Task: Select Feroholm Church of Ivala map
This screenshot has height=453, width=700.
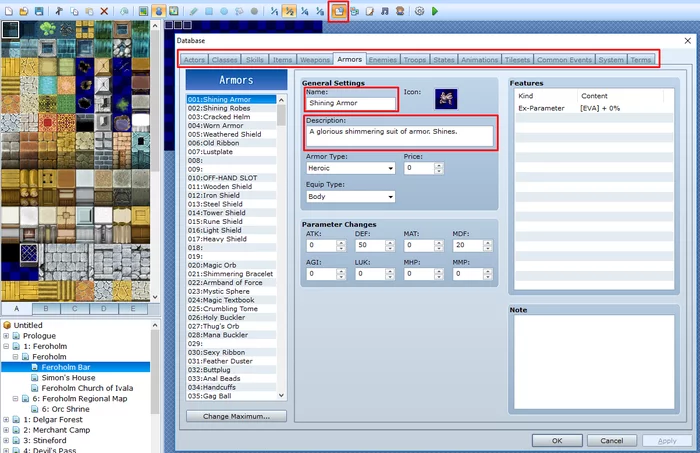Action: [x=87, y=388]
